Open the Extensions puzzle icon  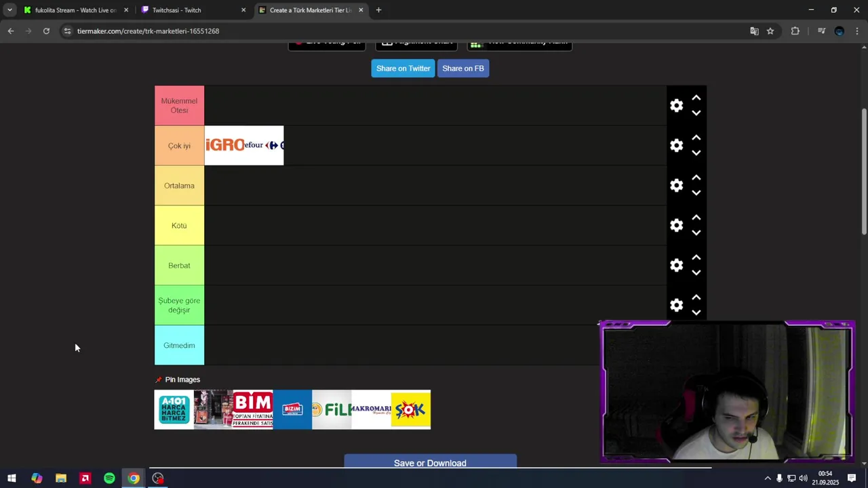pyautogui.click(x=795, y=31)
